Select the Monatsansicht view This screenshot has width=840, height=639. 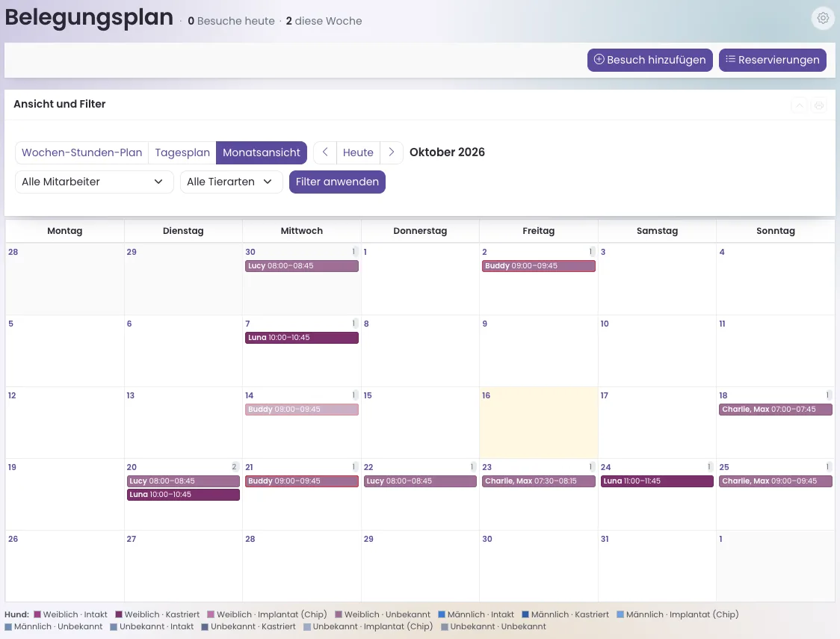[262, 152]
